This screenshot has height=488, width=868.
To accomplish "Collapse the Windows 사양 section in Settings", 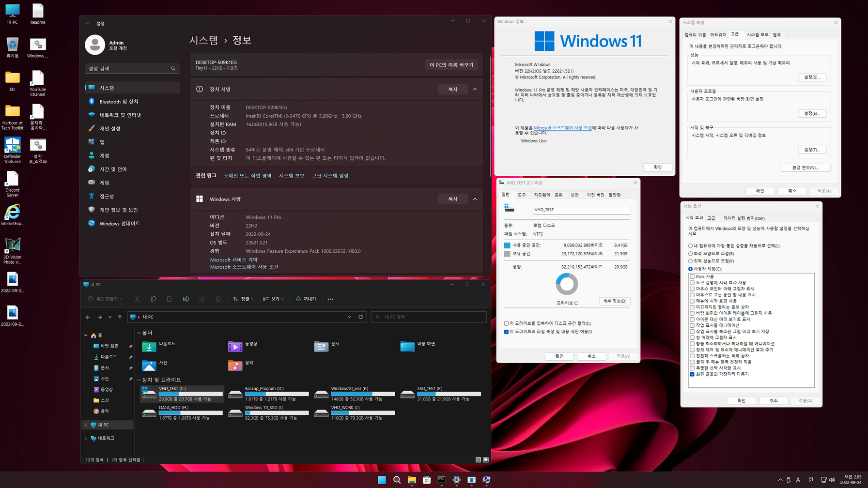I will 475,199.
